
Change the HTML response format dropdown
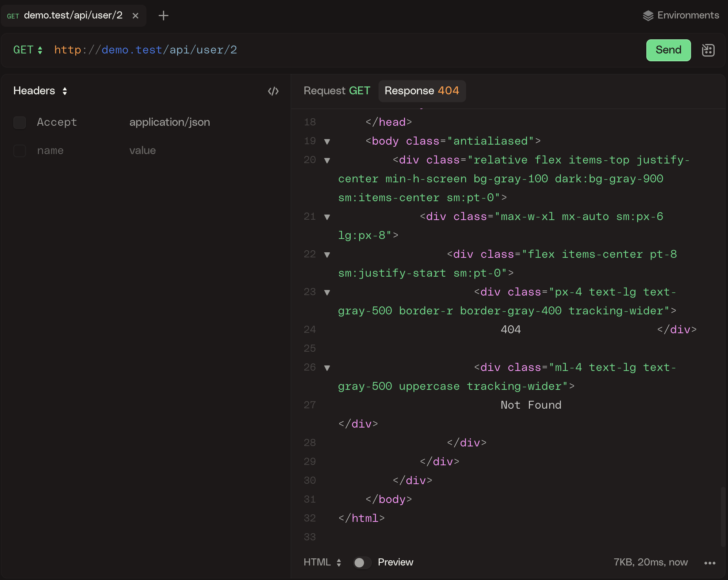[x=322, y=562]
